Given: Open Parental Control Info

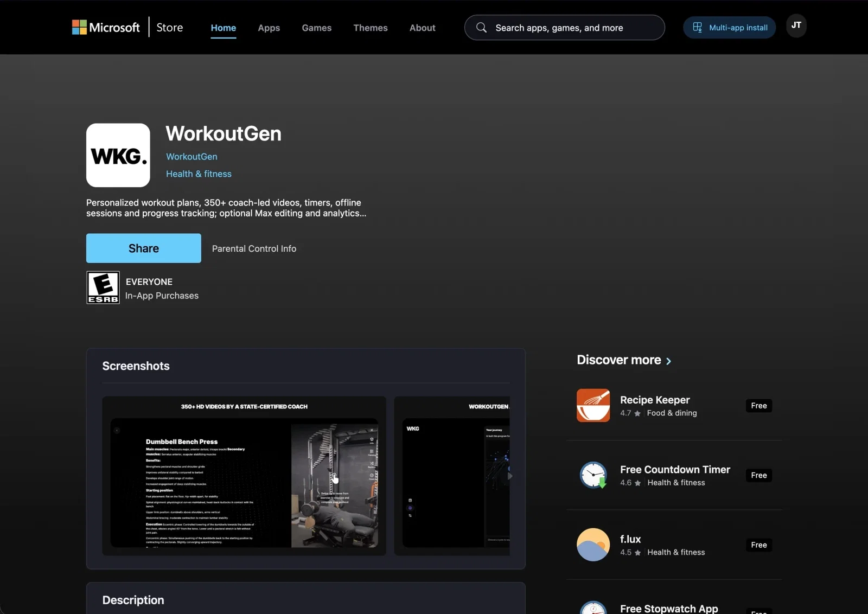Looking at the screenshot, I should [x=254, y=248].
